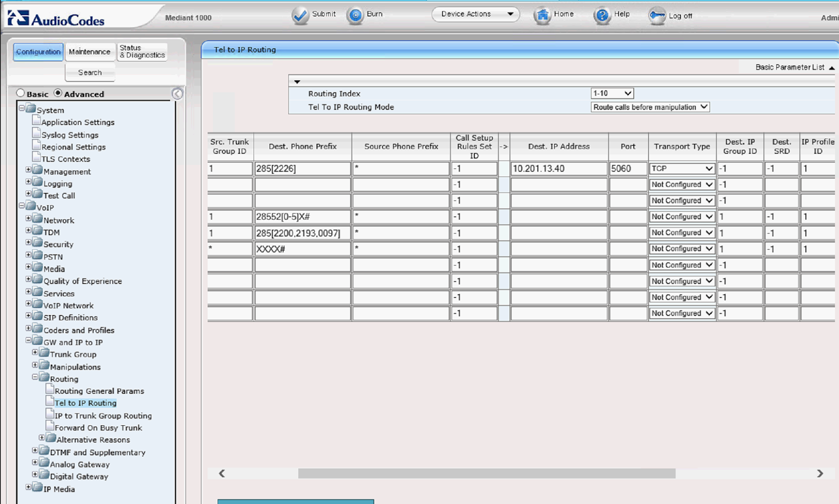Click the XXXX# phone prefix field
The width and height of the screenshot is (839, 504).
tap(303, 249)
